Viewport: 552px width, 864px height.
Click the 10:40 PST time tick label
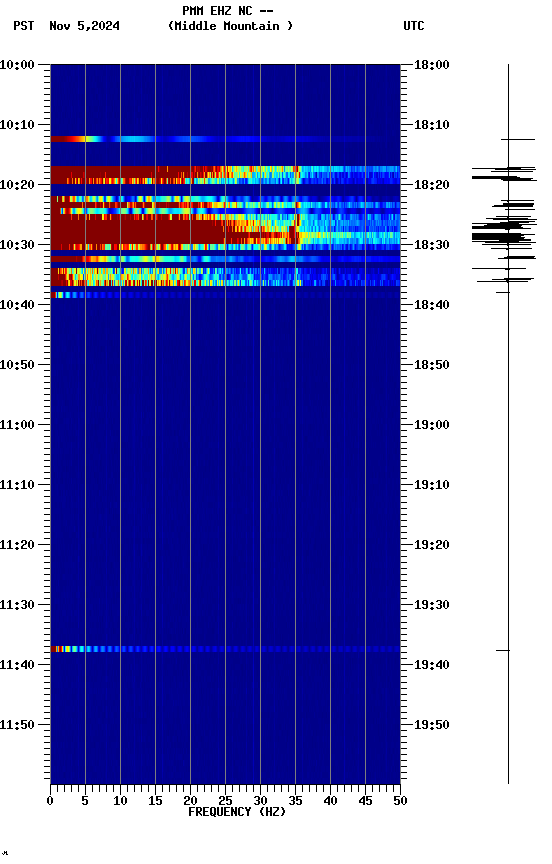pos(17,305)
